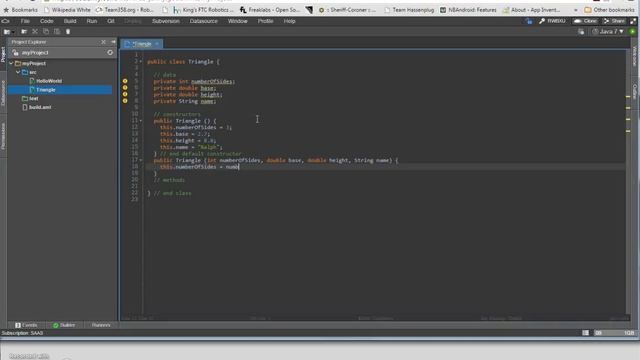Click warning marker on line 8

click(125, 101)
